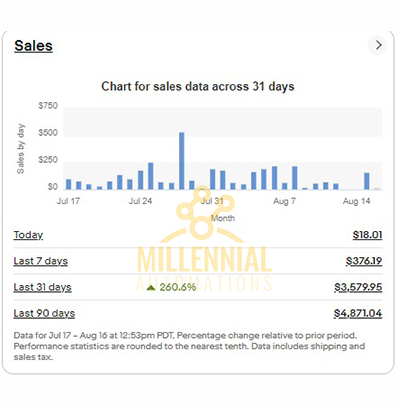
Task: Click the first bar at Jul 17
Action: 69,184
